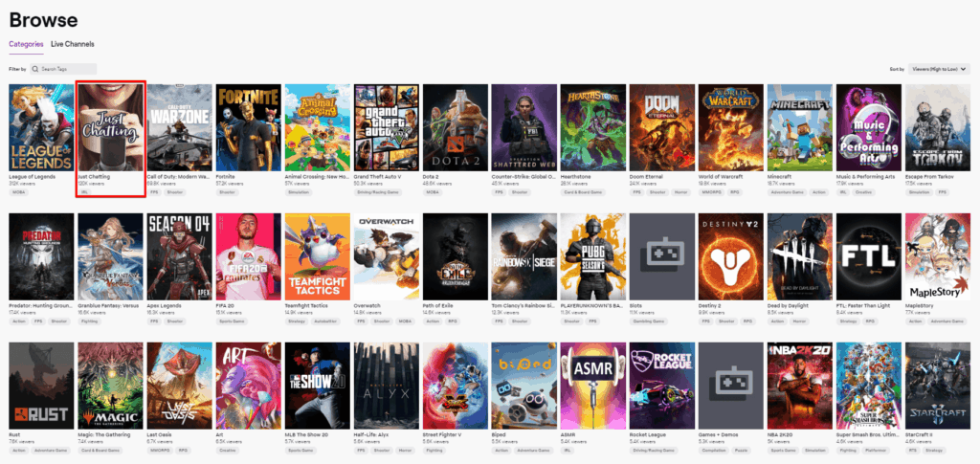Select the Slots placeholder controller icon
The height and width of the screenshot is (464, 980).
pyautogui.click(x=660, y=256)
